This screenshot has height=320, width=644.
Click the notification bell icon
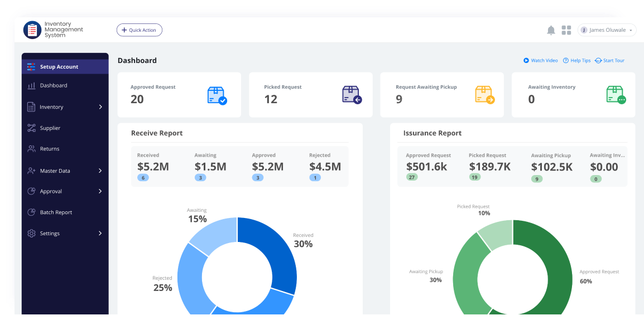tap(551, 30)
